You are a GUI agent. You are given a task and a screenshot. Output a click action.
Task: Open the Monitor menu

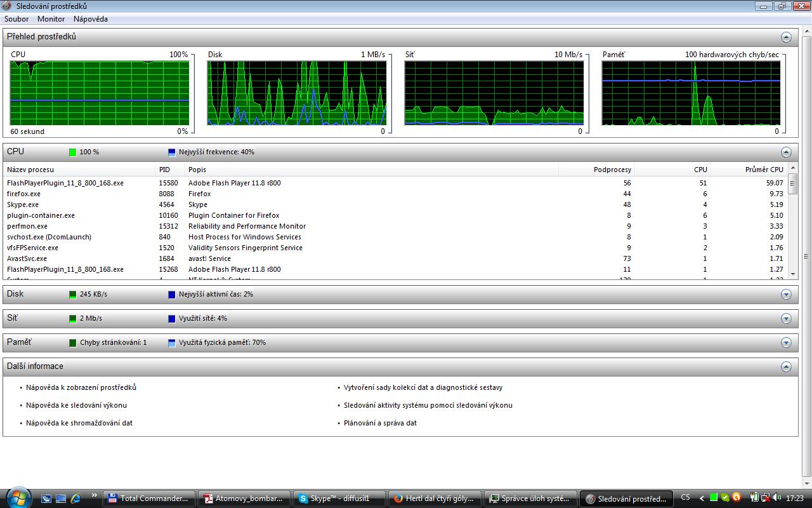(x=51, y=19)
